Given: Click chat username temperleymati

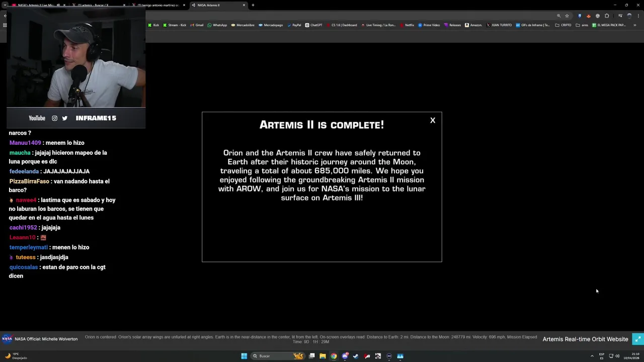Looking at the screenshot, I should point(29,247).
